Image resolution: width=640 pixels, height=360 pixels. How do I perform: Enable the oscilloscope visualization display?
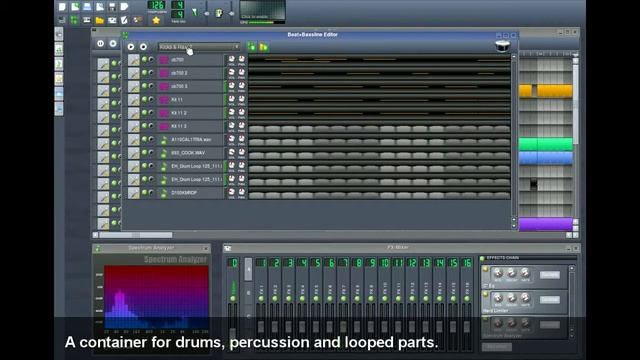262,11
